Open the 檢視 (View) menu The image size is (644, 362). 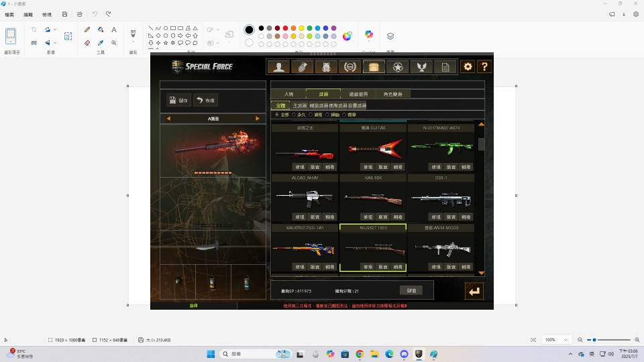pos(47,14)
